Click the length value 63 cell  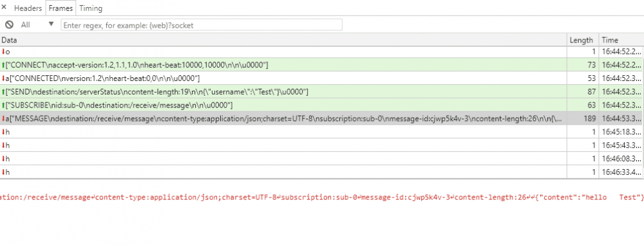[x=583, y=105]
